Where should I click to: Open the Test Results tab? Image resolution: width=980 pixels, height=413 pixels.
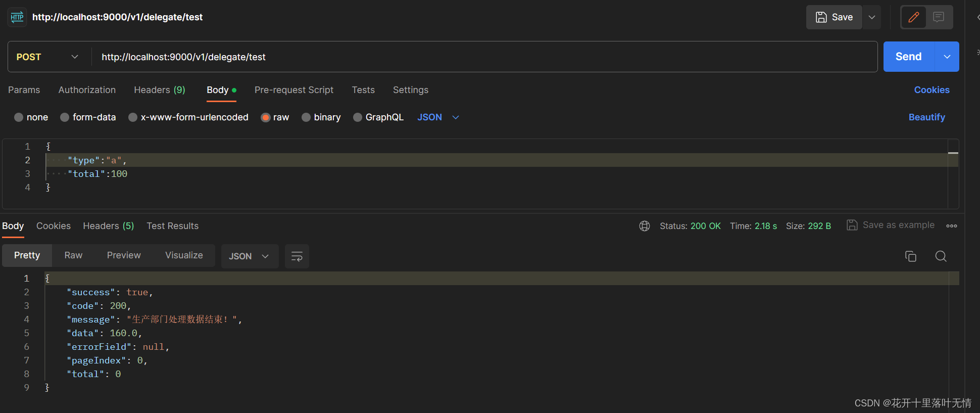(173, 226)
